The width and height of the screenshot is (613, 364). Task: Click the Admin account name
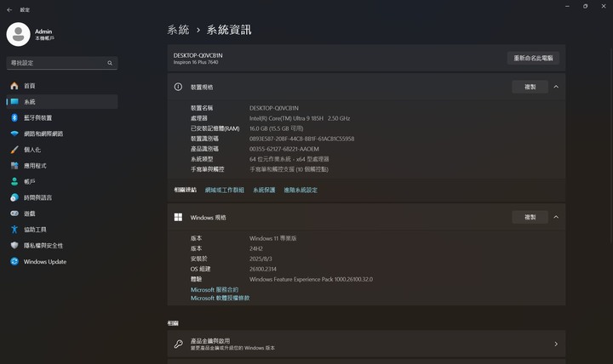[43, 31]
